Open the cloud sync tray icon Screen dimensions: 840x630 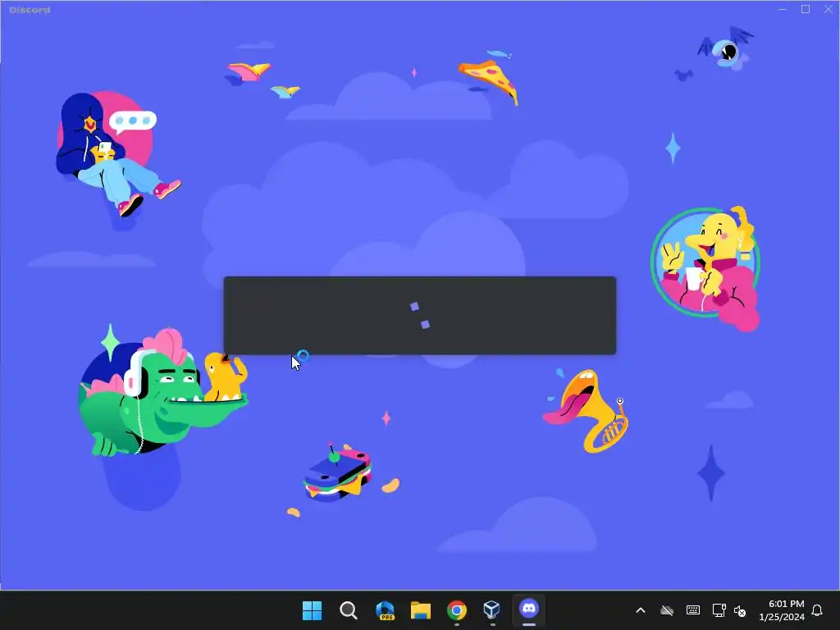[666, 610]
